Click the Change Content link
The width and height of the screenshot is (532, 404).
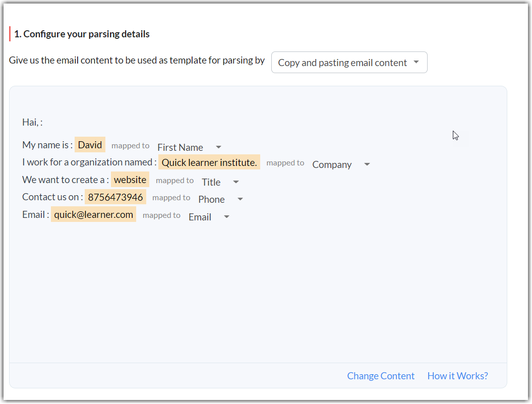tap(381, 376)
